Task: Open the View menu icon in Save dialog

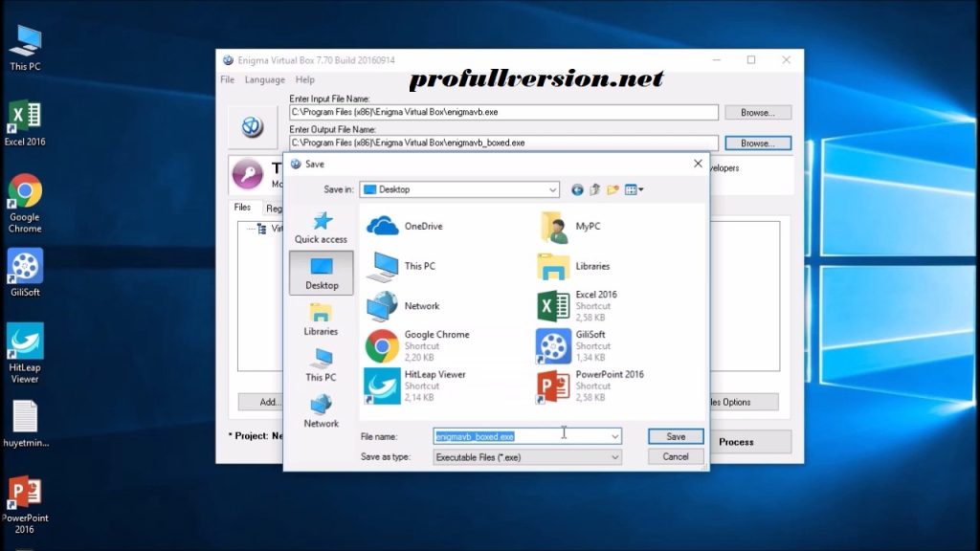Action: pos(634,189)
